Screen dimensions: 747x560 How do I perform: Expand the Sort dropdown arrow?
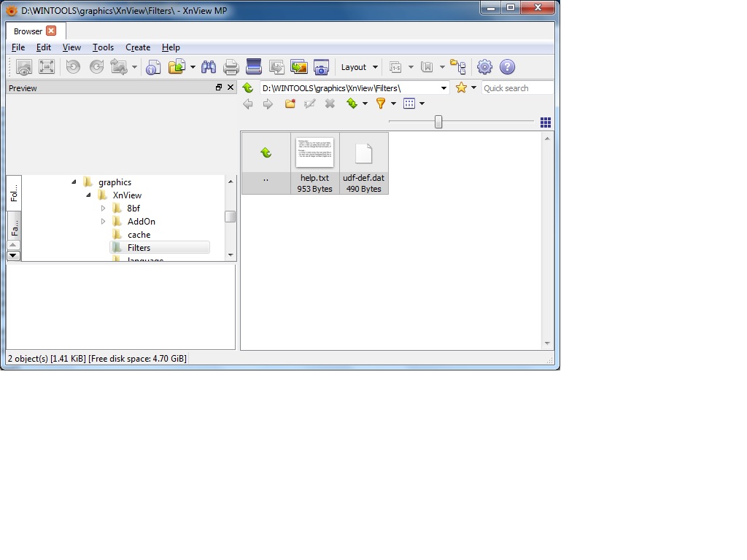click(x=365, y=104)
